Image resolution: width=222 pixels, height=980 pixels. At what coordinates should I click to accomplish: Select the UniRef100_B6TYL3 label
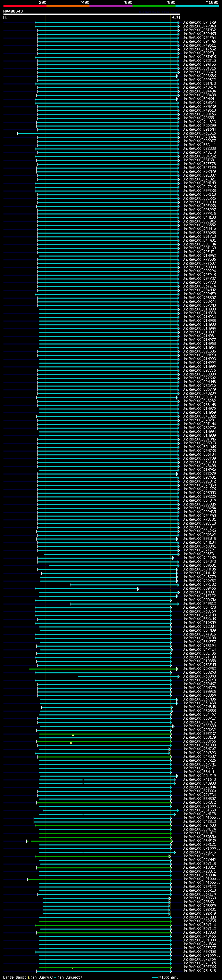coord(199,237)
